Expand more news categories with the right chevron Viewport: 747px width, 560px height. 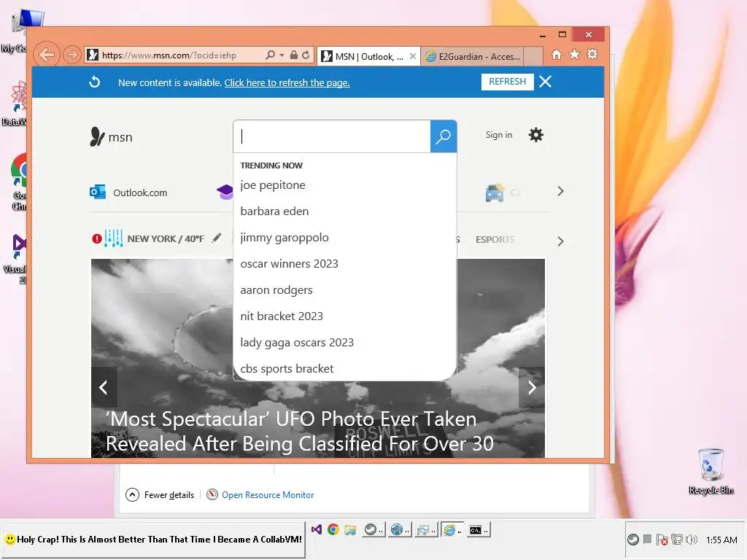[560, 241]
